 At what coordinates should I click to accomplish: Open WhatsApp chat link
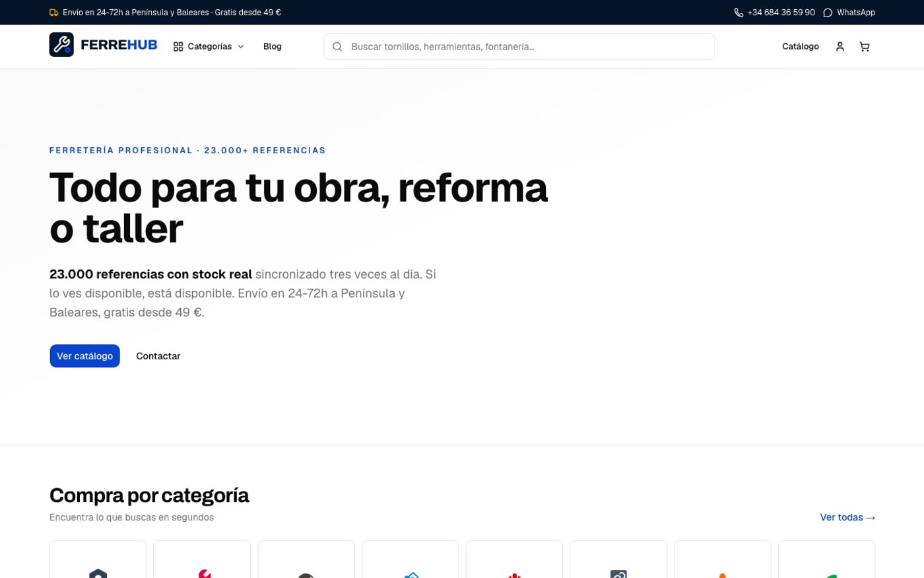849,13
